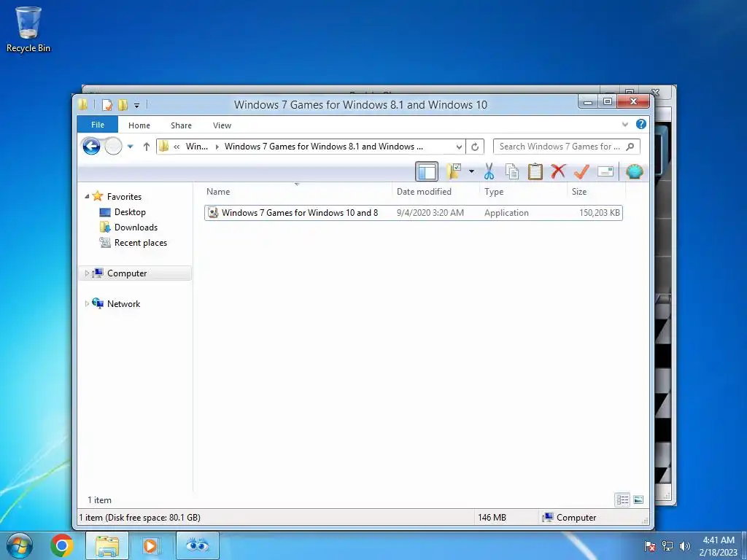Collapse the Favorites tree node
Image resolution: width=747 pixels, height=560 pixels.
pyautogui.click(x=87, y=196)
